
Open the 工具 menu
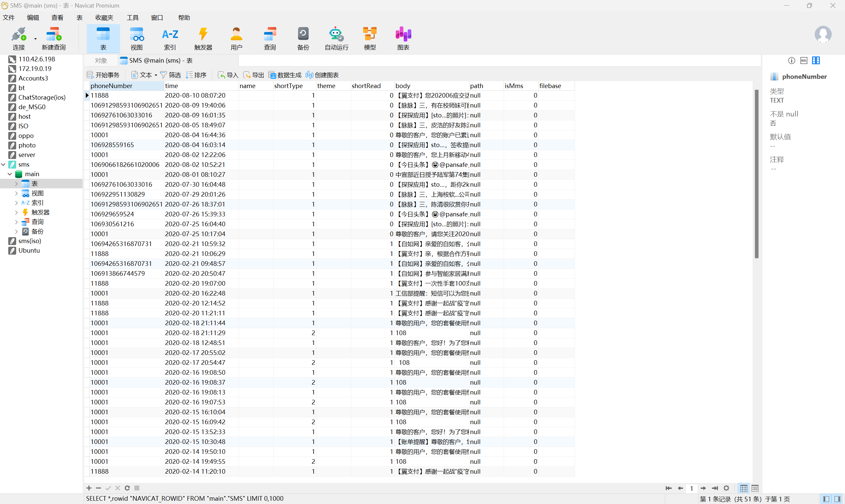pos(132,18)
